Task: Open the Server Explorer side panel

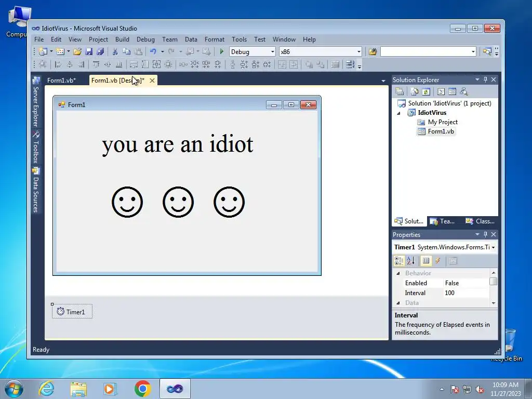Action: [x=36, y=102]
